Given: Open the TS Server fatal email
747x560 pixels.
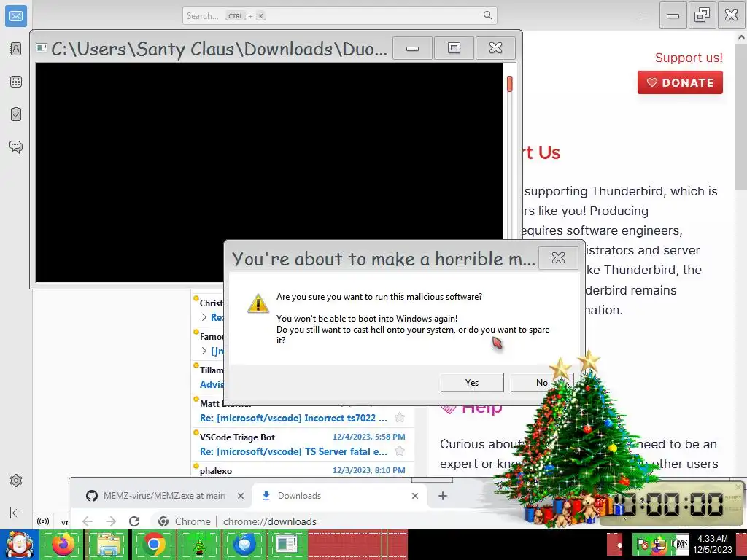Looking at the screenshot, I should pyautogui.click(x=293, y=451).
